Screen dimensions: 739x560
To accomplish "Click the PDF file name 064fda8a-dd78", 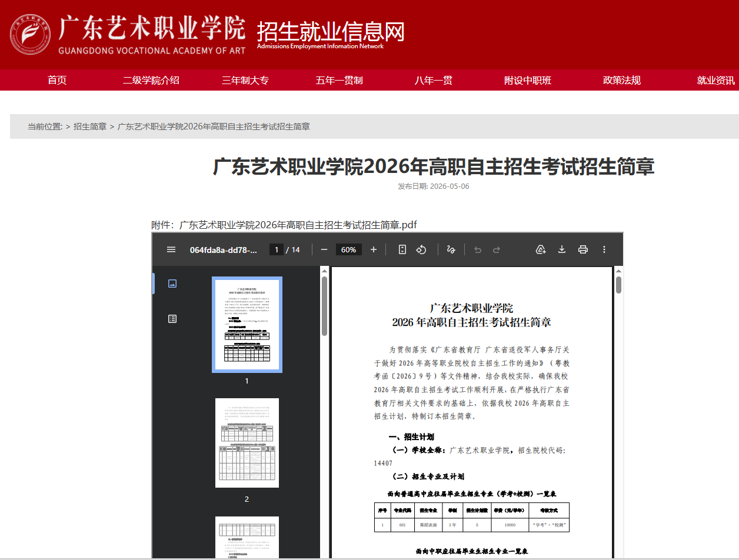I will tap(224, 249).
